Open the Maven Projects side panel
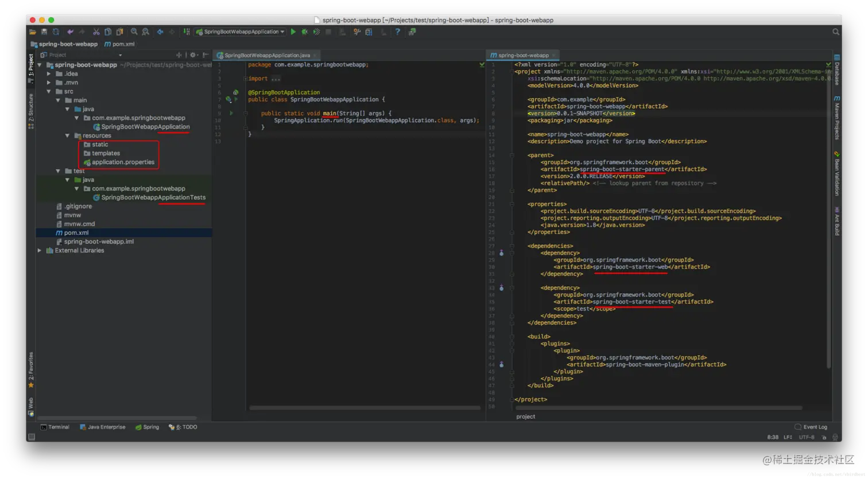Image resolution: width=868 pixels, height=479 pixels. click(x=837, y=118)
